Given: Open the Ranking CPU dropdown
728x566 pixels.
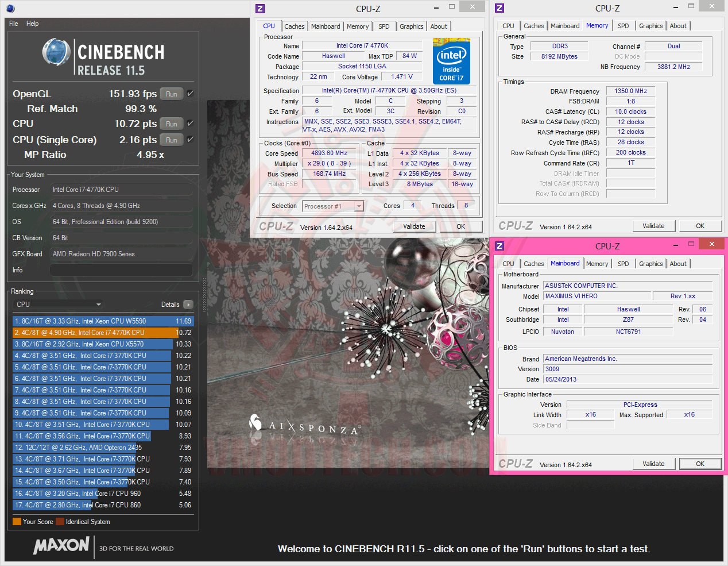Looking at the screenshot, I should click(57, 305).
